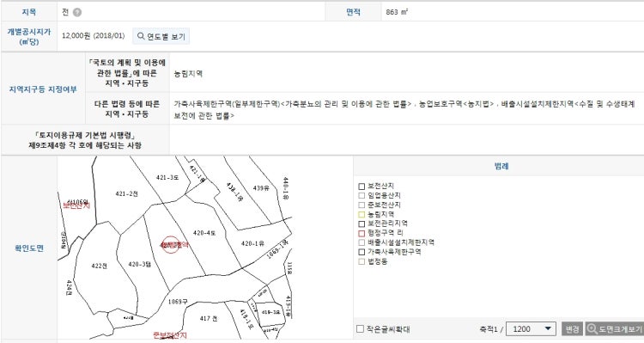This screenshot has height=343, width=644.
Task: Click the magnifier icon in 연도별 보기
Action: tap(141, 36)
